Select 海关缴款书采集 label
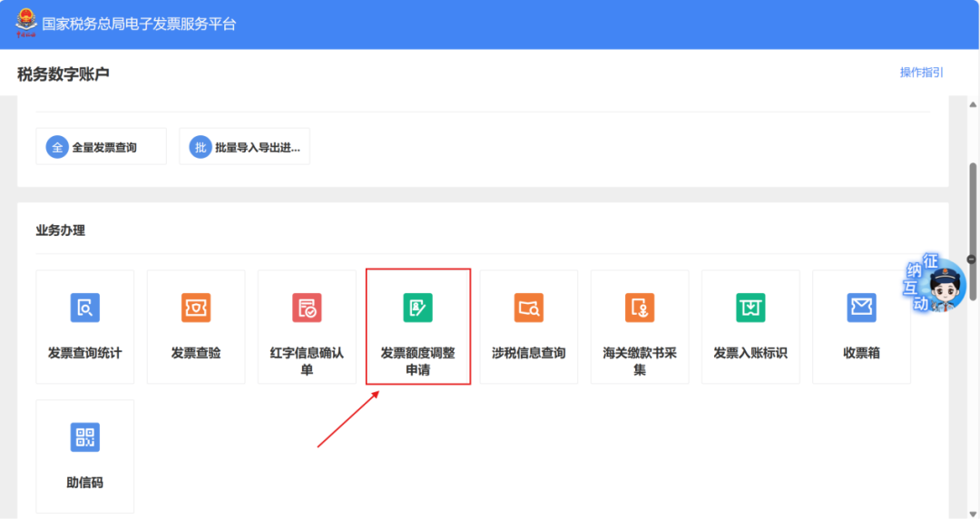The width and height of the screenshot is (980, 519). pyautogui.click(x=640, y=361)
